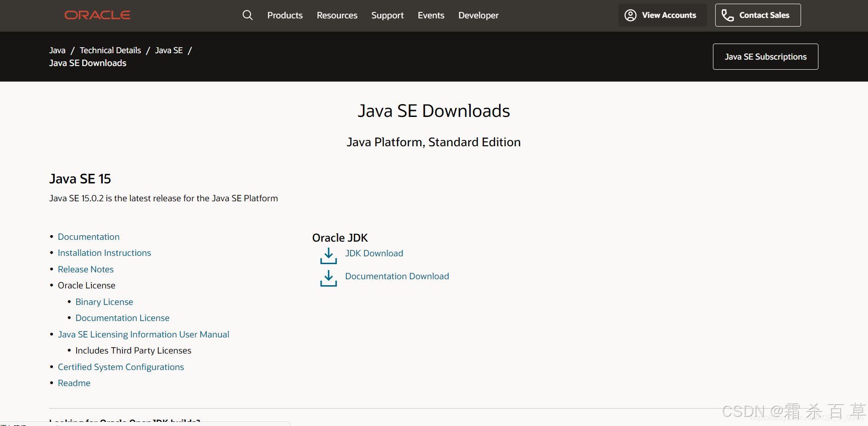Click the View Accounts button
Image resolution: width=868 pixels, height=426 pixels.
click(662, 15)
